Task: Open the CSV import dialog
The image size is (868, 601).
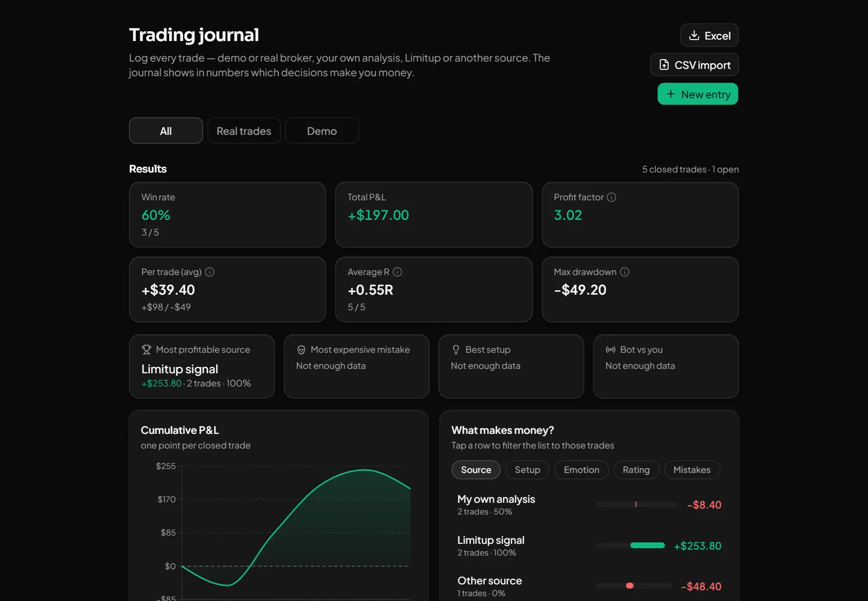Action: click(694, 64)
